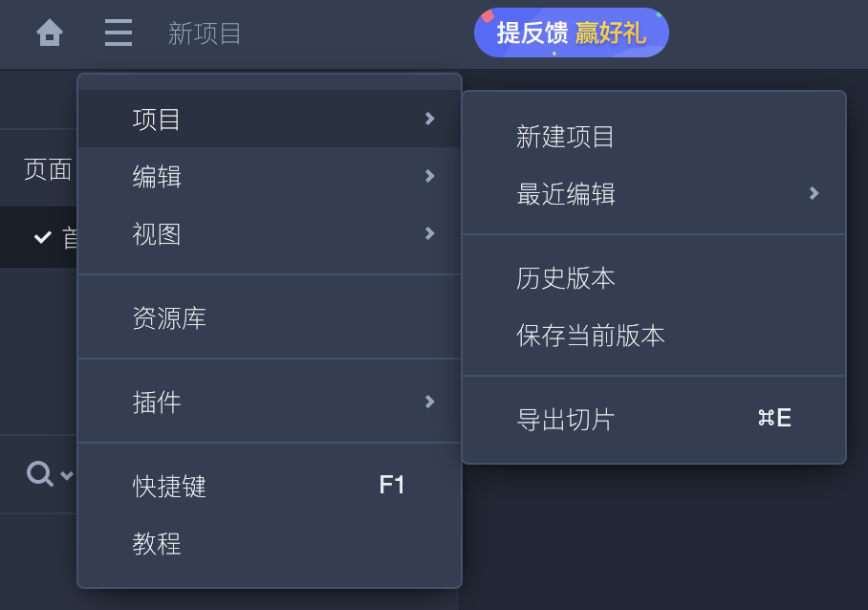Image resolution: width=868 pixels, height=610 pixels.
Task: Select the 项目 menu item
Action: coord(270,119)
